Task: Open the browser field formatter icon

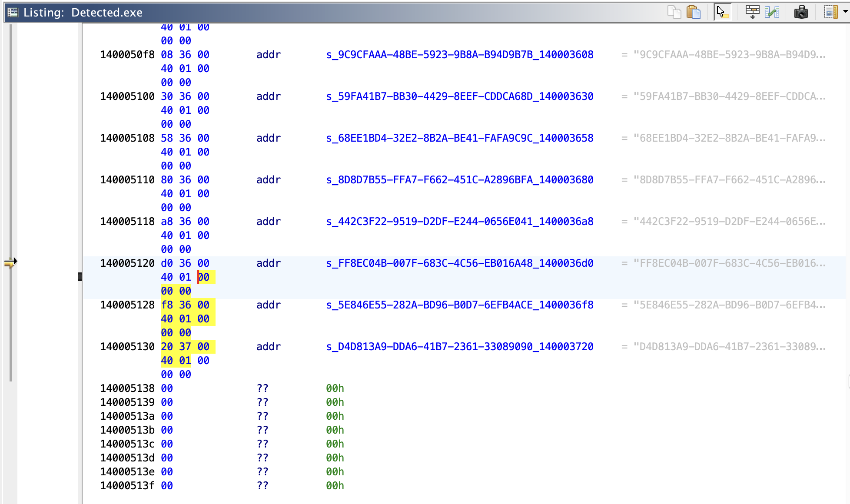Action: (x=752, y=12)
